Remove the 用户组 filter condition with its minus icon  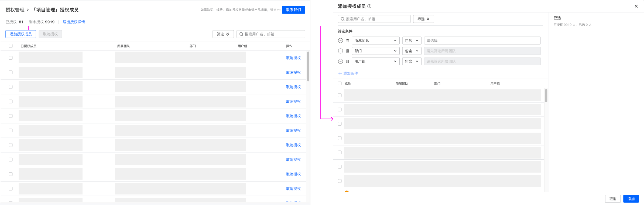(341, 61)
